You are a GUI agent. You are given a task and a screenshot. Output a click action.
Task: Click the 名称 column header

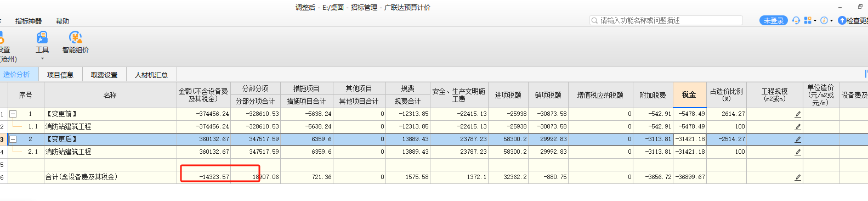(x=110, y=95)
